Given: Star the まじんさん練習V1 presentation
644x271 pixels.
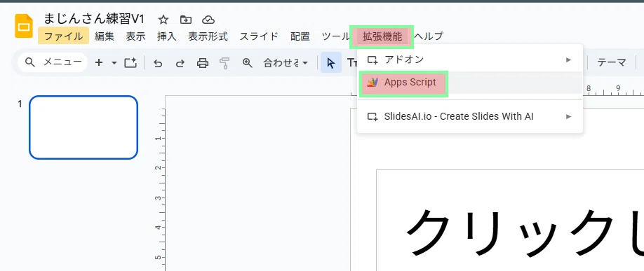Looking at the screenshot, I should tap(163, 20).
